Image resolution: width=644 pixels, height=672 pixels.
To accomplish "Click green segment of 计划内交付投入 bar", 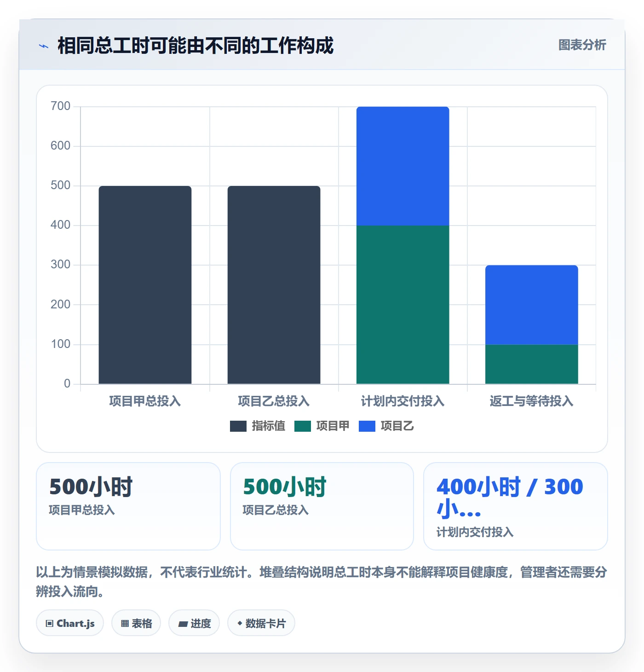I will [x=402, y=305].
